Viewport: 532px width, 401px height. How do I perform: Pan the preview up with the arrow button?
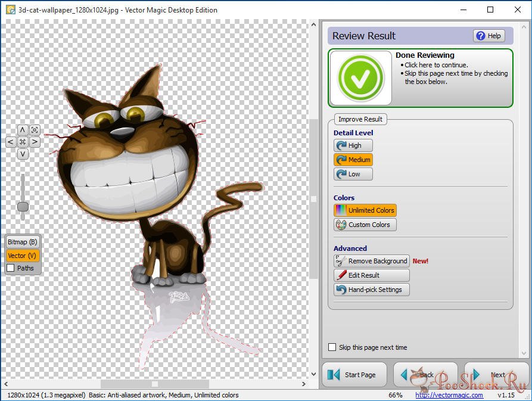tap(23, 130)
